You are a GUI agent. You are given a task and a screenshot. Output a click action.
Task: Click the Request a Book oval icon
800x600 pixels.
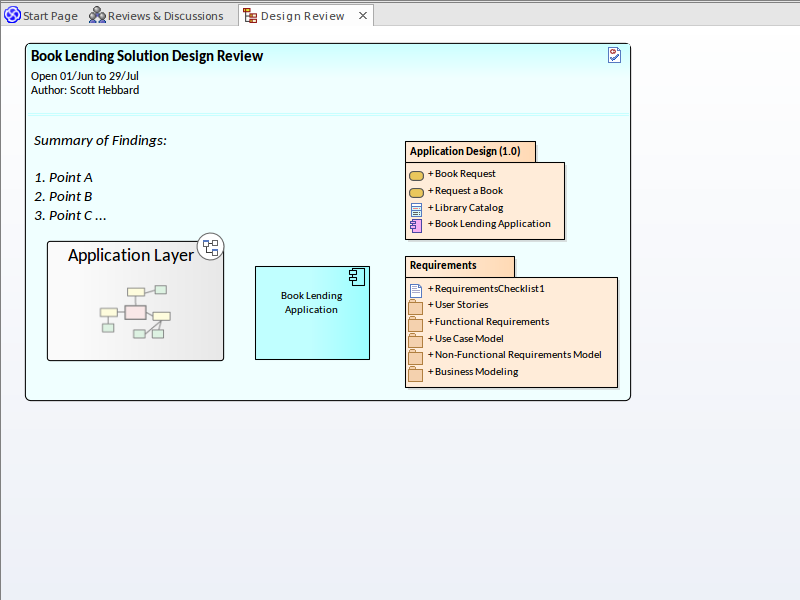416,192
